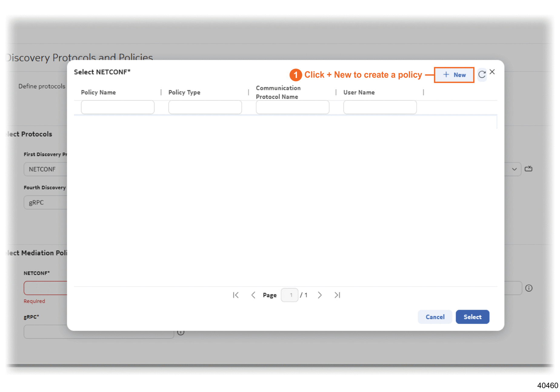Click the clear protocol icon beside dropdown
This screenshot has height=392, width=560.
(528, 169)
